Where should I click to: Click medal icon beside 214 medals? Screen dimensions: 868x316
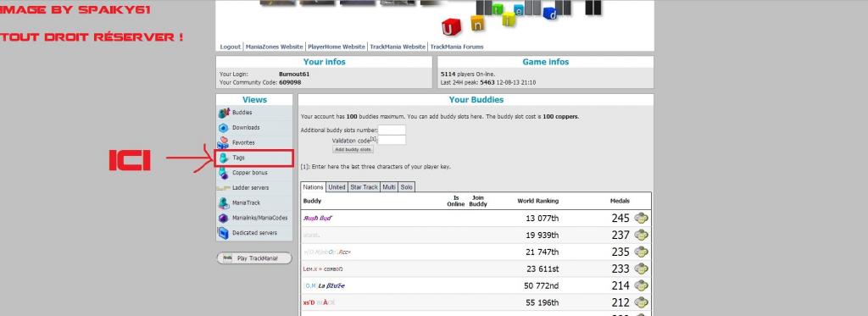[641, 286]
